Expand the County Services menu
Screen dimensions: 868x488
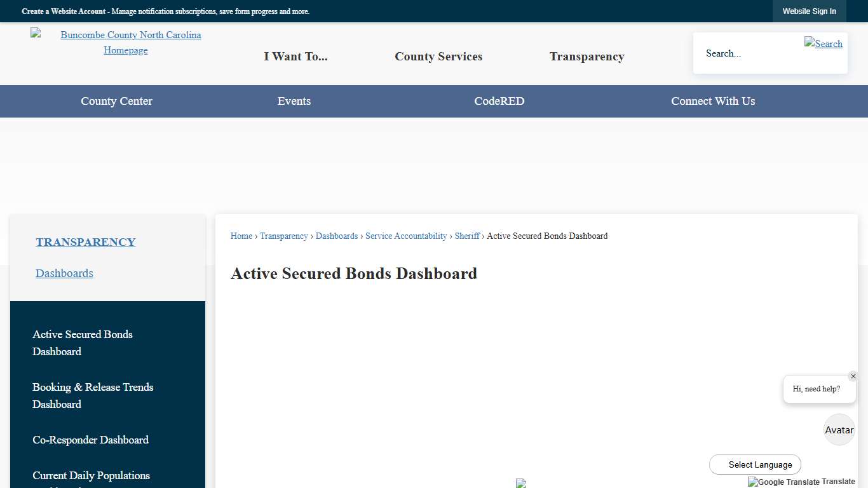tap(438, 57)
